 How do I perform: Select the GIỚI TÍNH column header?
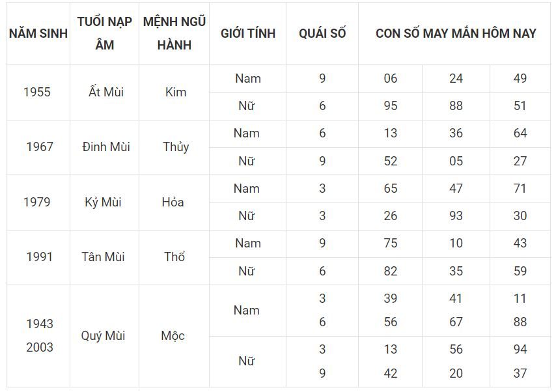coord(248,33)
